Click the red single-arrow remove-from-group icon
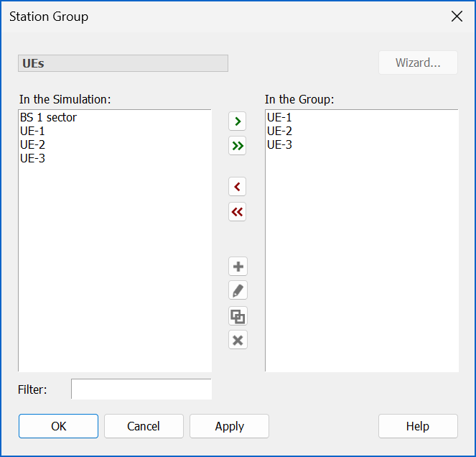The width and height of the screenshot is (476, 457). pos(237,187)
